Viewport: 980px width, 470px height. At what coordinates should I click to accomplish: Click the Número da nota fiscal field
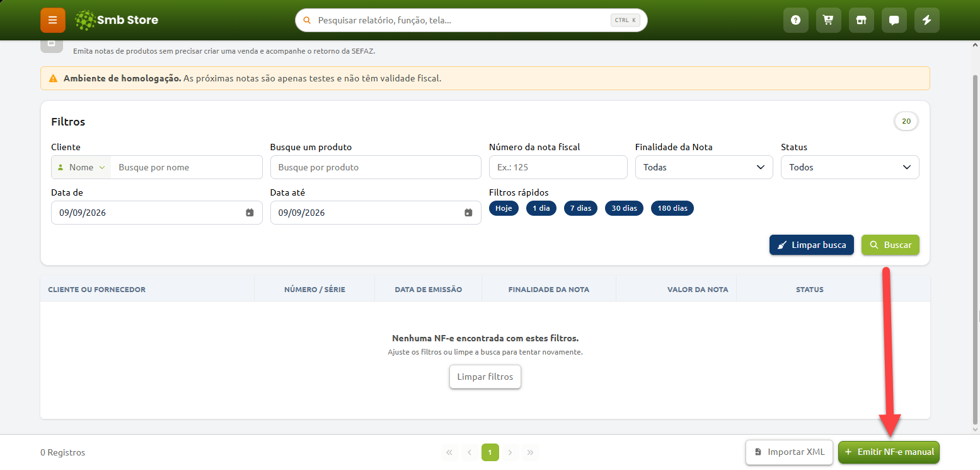[x=558, y=167]
